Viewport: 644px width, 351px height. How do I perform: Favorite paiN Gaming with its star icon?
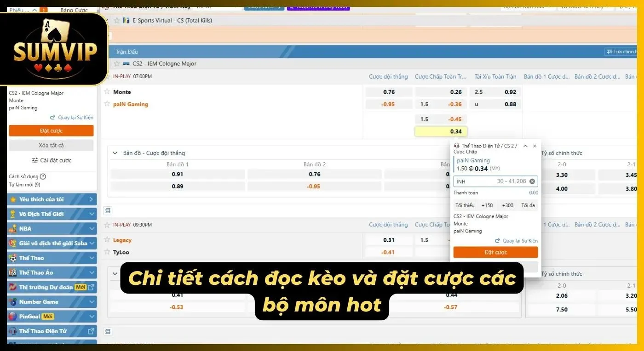107,104
